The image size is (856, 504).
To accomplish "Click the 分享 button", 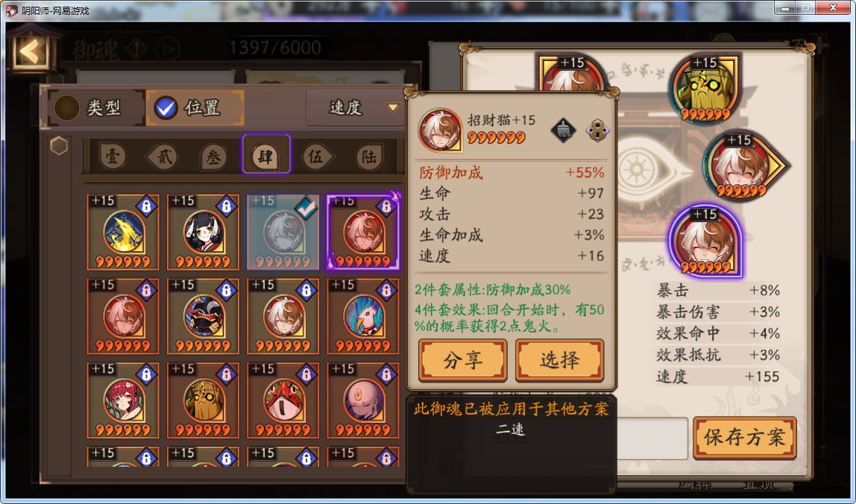I will point(463,360).
